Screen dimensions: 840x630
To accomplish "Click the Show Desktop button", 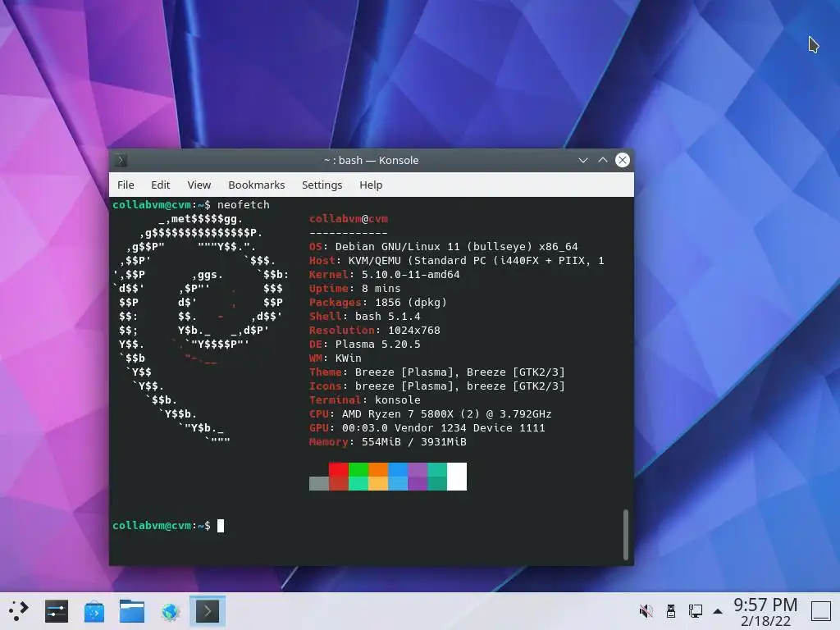I will [x=820, y=610].
